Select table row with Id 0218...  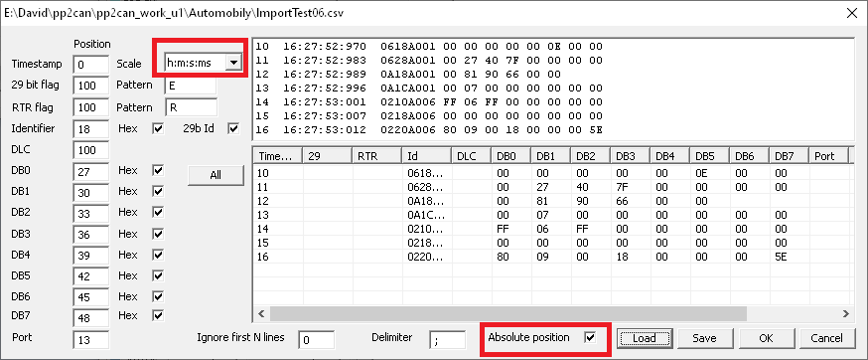[x=552, y=243]
